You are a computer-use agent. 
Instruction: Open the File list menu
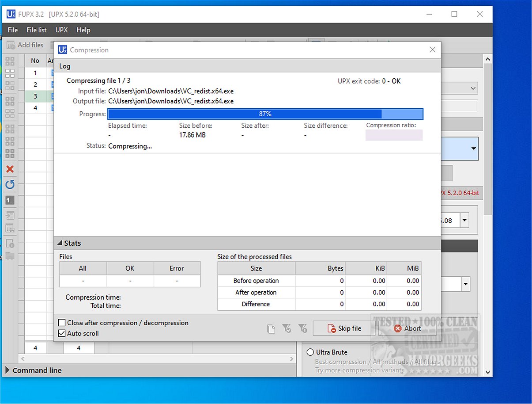(x=37, y=30)
